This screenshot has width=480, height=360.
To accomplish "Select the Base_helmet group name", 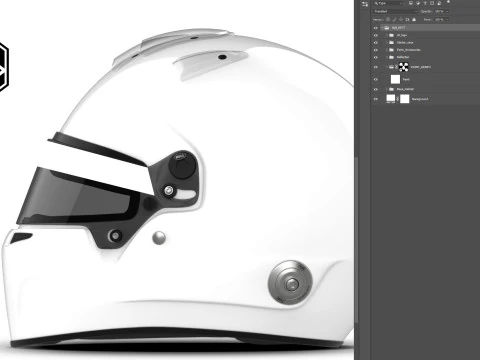I will [405, 89].
